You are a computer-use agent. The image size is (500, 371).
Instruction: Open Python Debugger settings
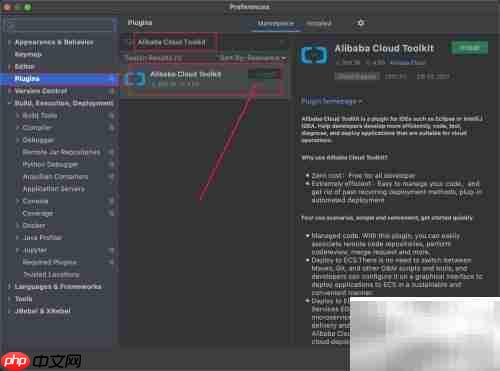coord(50,164)
